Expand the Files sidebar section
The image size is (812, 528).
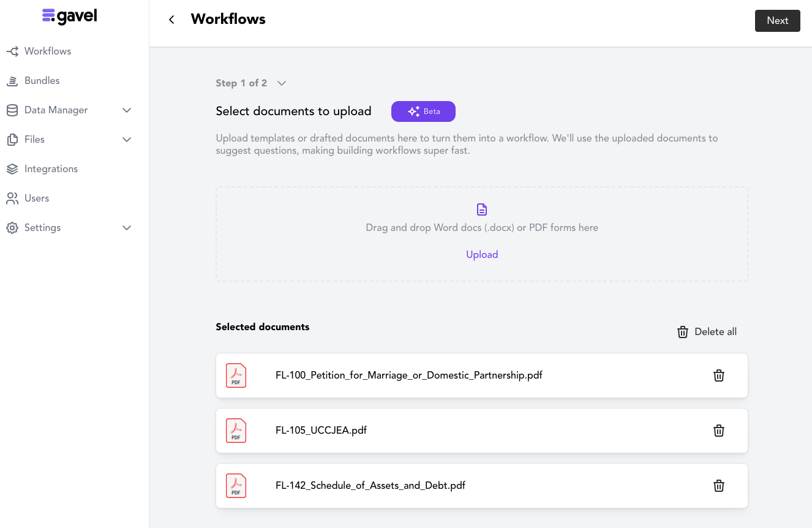pos(127,140)
